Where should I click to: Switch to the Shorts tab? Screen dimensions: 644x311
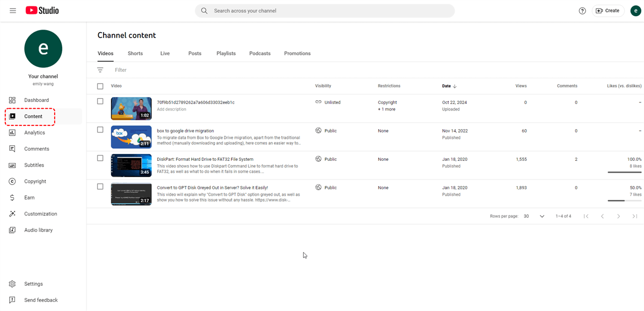pos(135,54)
